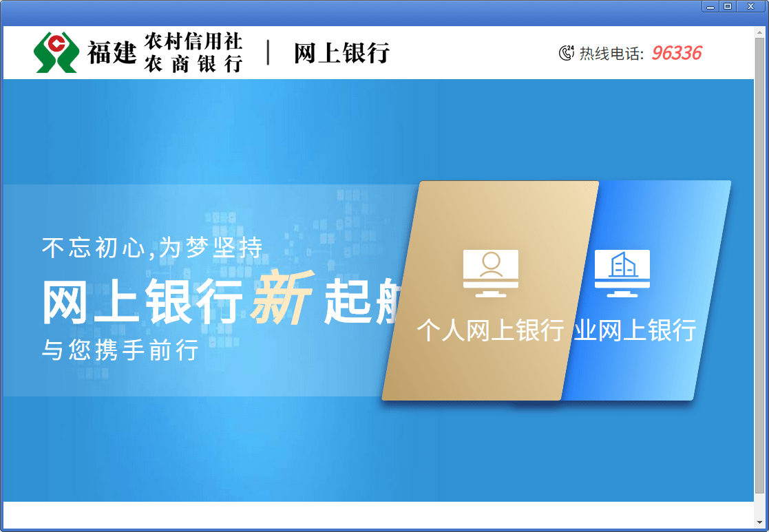The width and height of the screenshot is (769, 532).
Task: Maximize the online banking window
Action: pyautogui.click(x=728, y=6)
